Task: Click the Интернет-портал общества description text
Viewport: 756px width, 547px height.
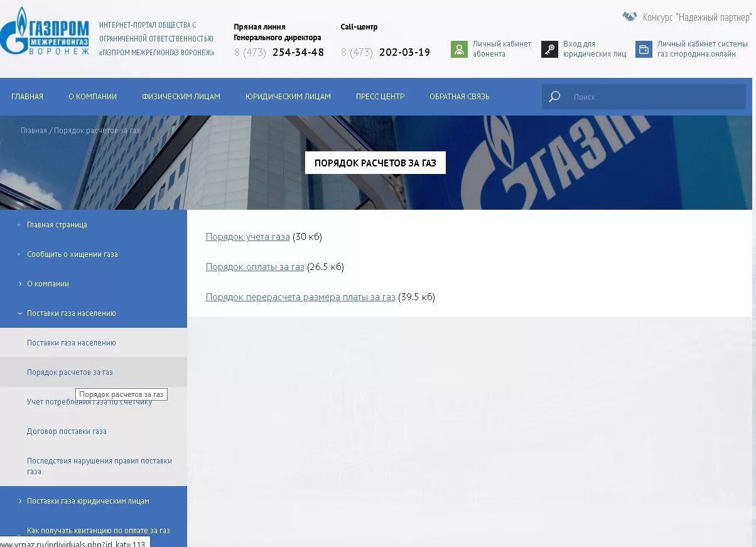Action: point(156,39)
